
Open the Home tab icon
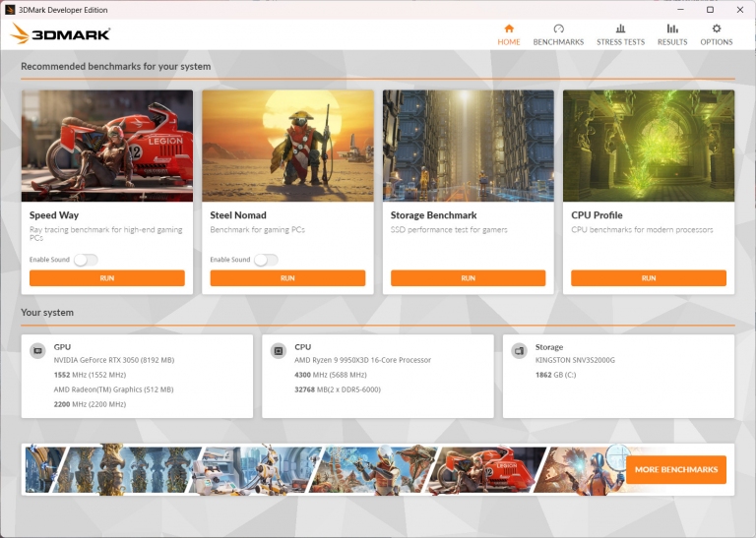tap(509, 29)
